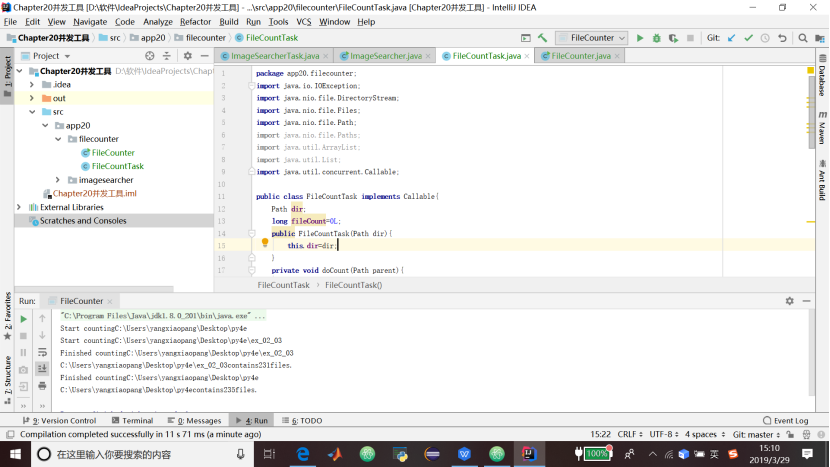Click the Git commit checkmark icon

(748, 38)
